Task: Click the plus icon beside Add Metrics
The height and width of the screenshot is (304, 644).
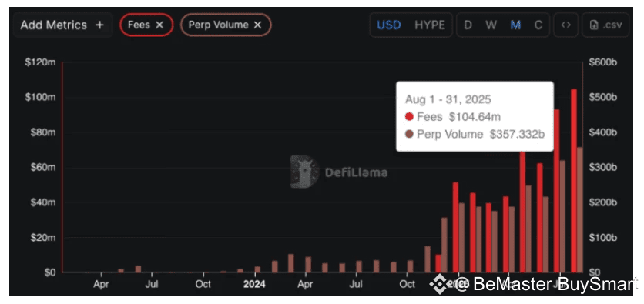Action: tap(99, 25)
